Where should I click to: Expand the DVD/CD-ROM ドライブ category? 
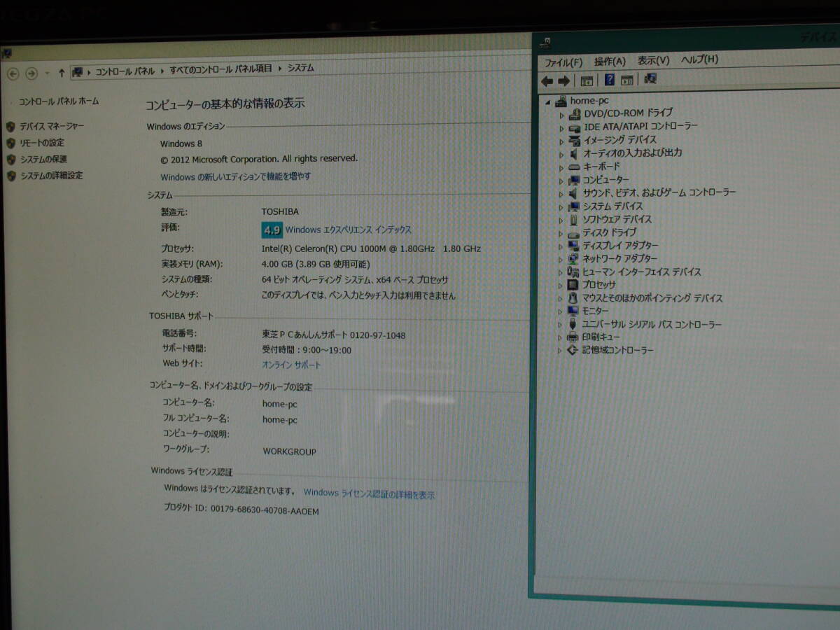pyautogui.click(x=563, y=113)
